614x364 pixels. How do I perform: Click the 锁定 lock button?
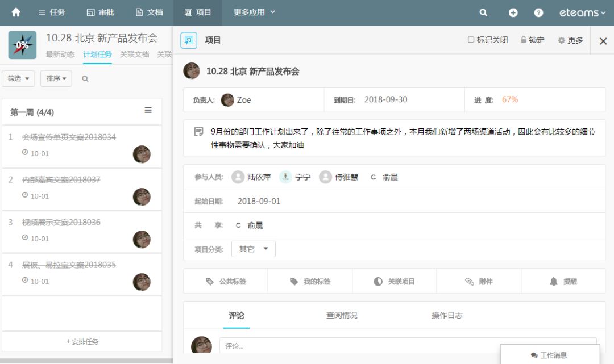tap(532, 40)
